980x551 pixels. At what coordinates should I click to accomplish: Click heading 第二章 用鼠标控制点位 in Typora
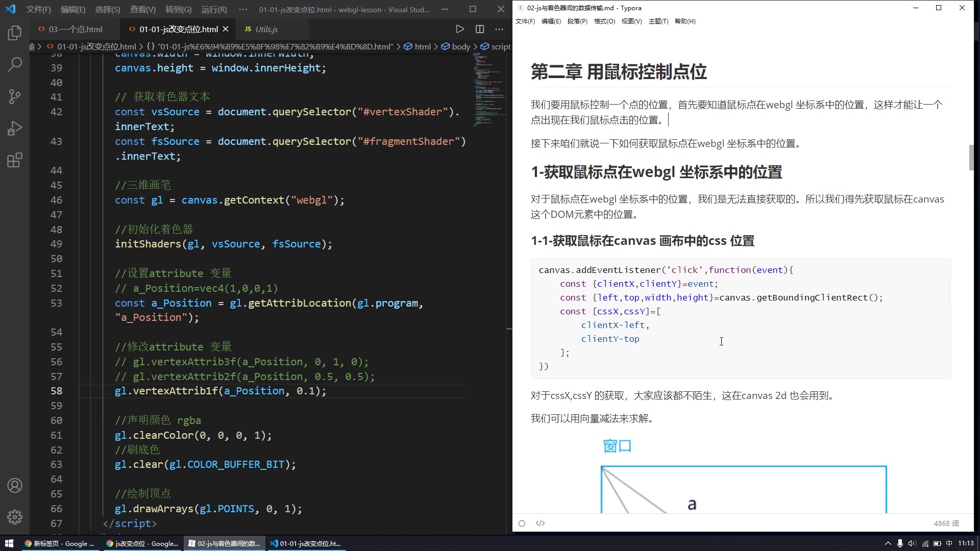coord(619,71)
